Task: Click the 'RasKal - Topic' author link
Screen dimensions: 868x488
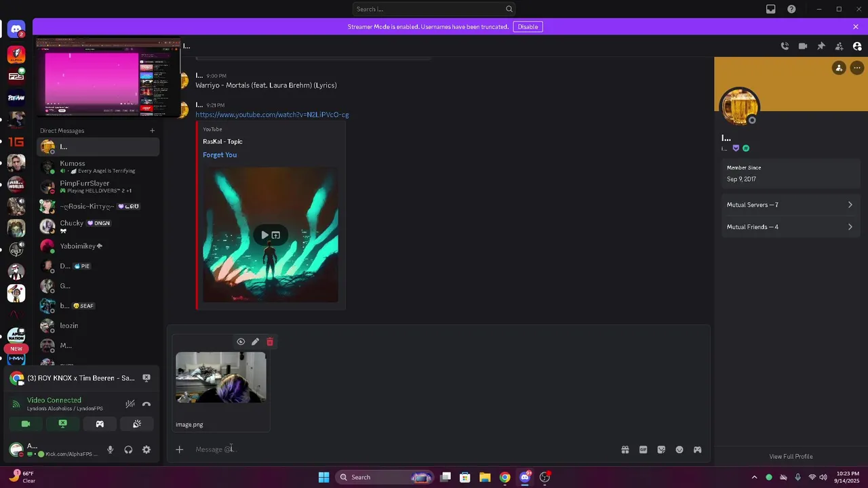Action: [222, 142]
